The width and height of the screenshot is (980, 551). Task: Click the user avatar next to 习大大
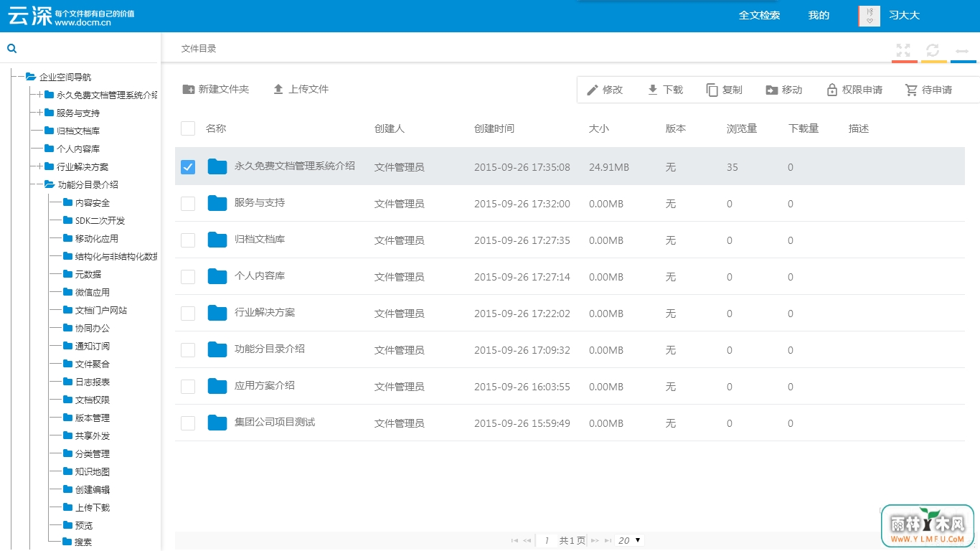pos(869,16)
